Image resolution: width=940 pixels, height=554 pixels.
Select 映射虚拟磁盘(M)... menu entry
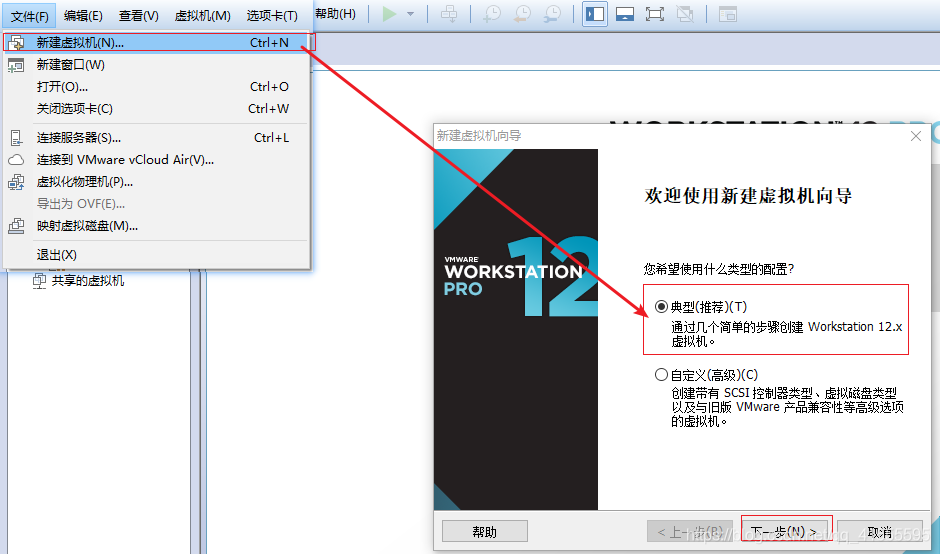(157, 226)
